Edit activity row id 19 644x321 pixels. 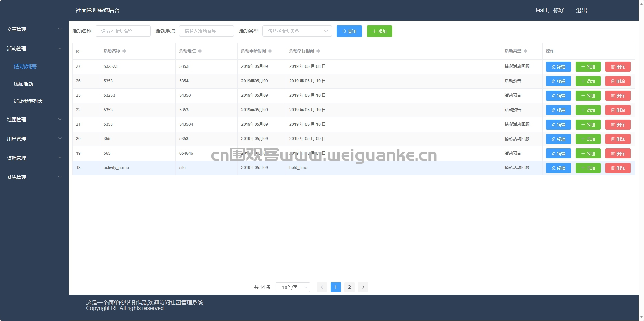click(x=558, y=154)
